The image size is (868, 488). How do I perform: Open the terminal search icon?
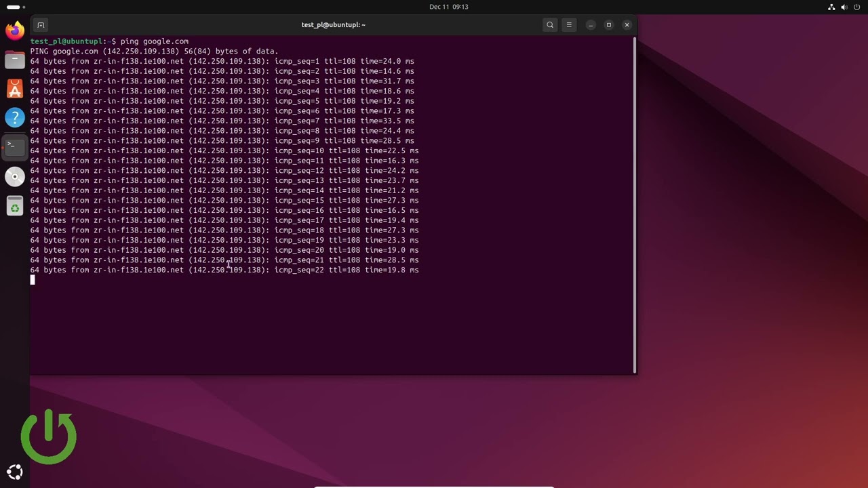[550, 25]
